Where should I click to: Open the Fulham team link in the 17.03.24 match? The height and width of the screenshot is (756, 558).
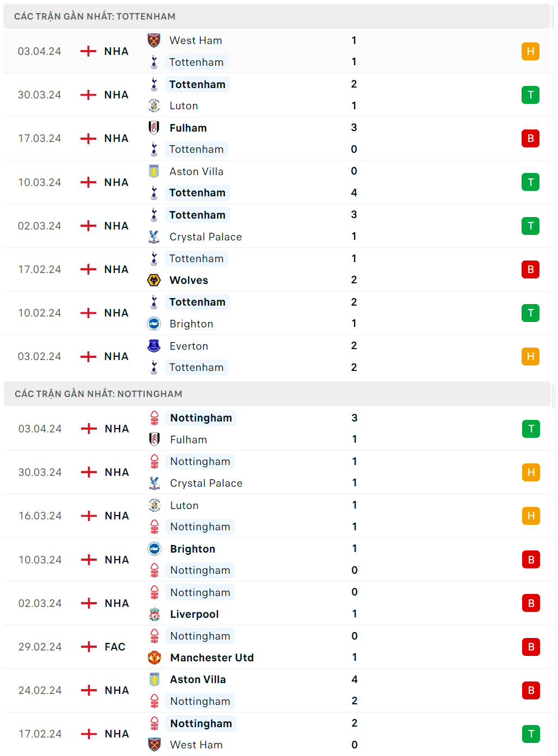188,128
